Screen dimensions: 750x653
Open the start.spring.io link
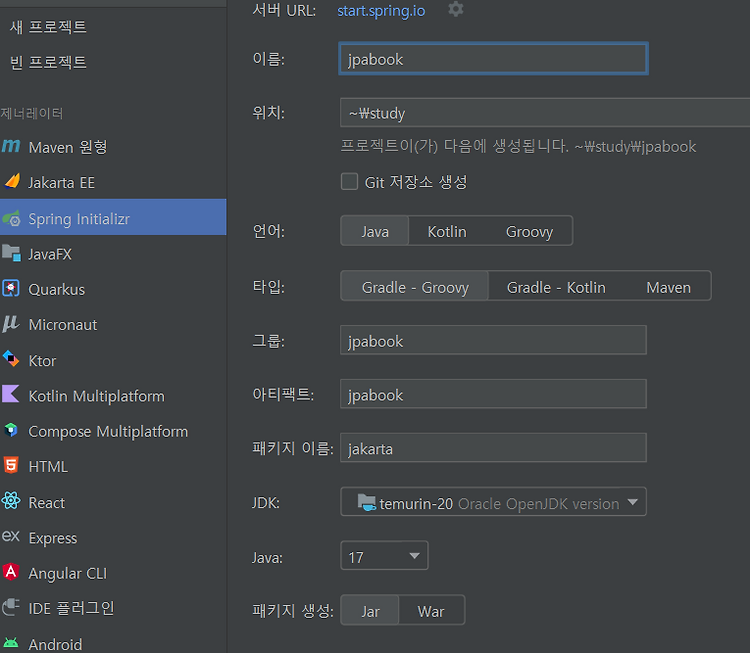coord(381,11)
